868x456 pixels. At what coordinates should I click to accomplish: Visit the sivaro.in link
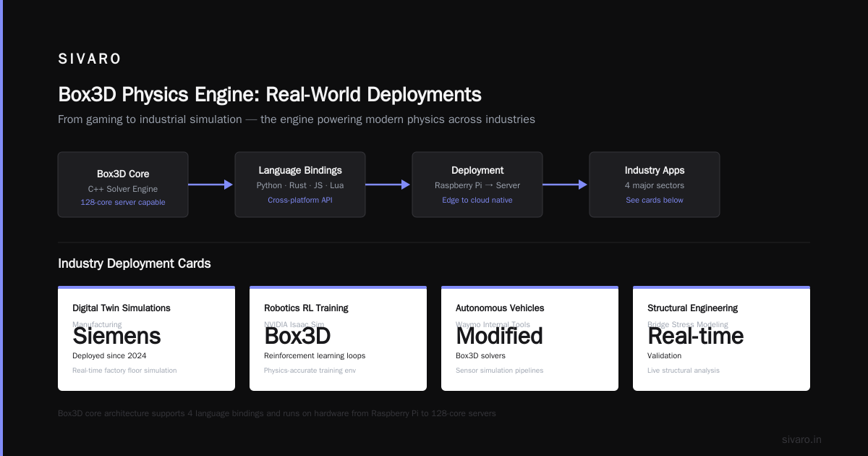[x=801, y=439]
